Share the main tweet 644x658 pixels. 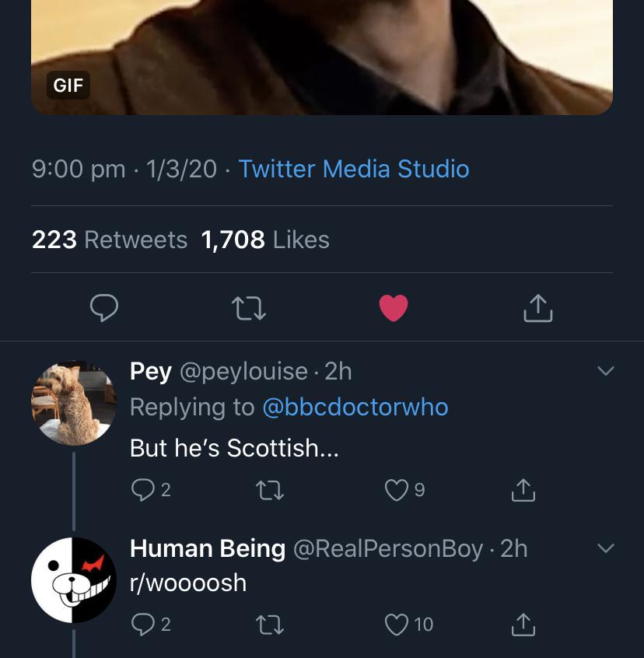(537, 308)
